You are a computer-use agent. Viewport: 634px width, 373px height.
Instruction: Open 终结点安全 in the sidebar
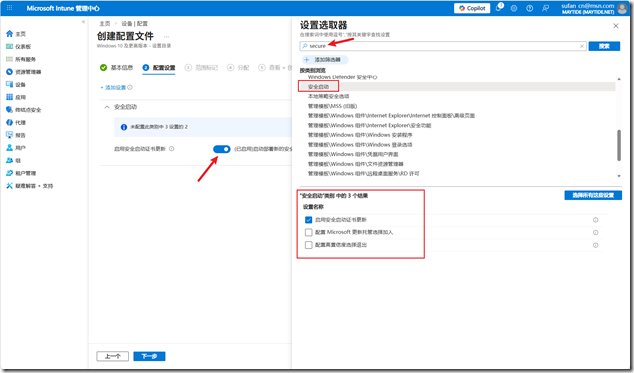[x=23, y=110]
